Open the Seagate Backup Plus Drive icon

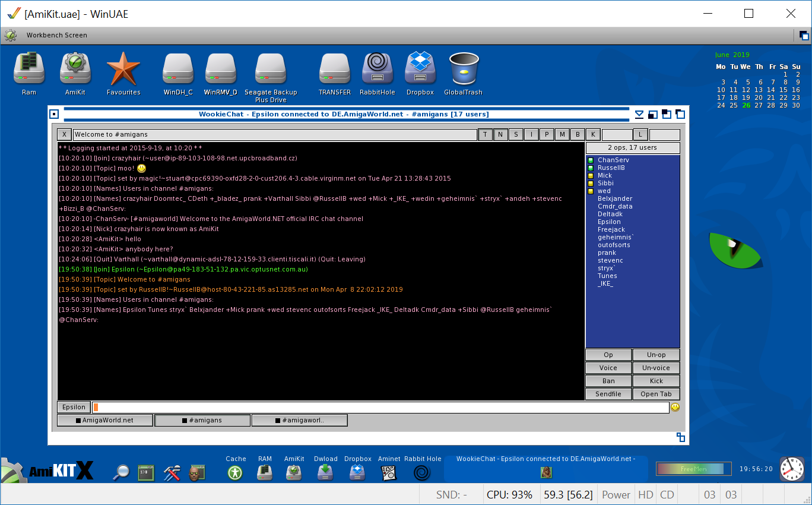[x=271, y=68]
